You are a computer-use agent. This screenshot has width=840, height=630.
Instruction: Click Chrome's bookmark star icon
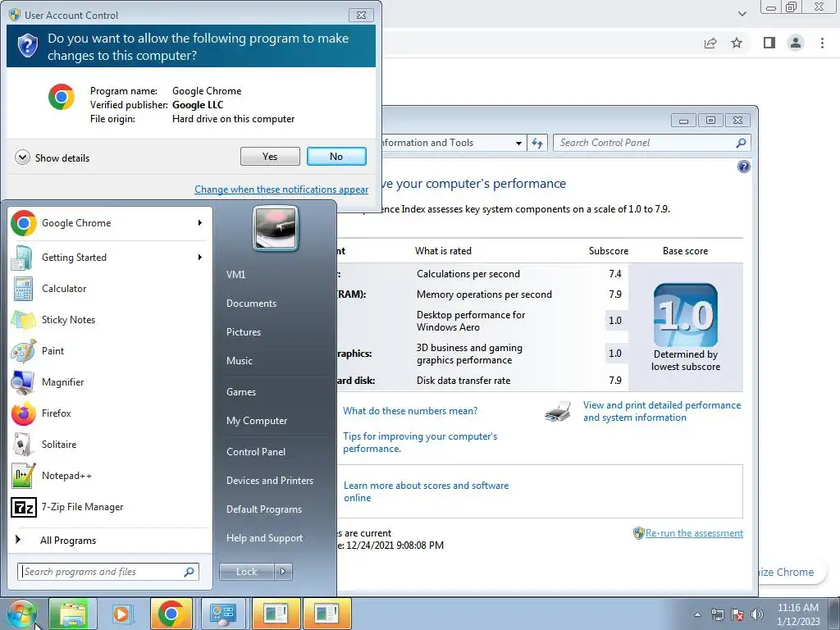coord(737,43)
